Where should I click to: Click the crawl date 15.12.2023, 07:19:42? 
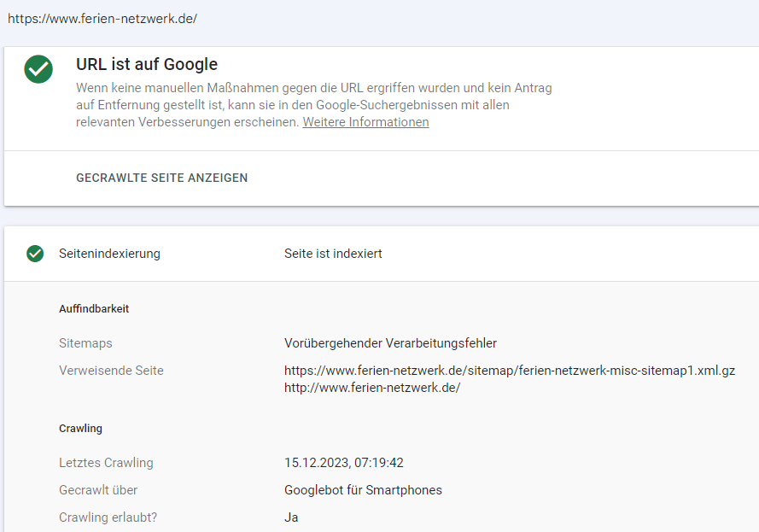coord(344,463)
